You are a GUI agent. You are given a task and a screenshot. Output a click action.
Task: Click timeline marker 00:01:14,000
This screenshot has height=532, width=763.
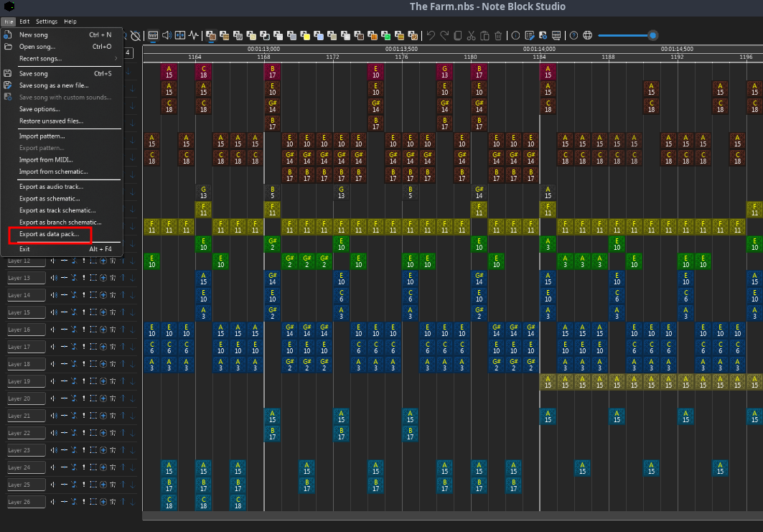pyautogui.click(x=539, y=49)
